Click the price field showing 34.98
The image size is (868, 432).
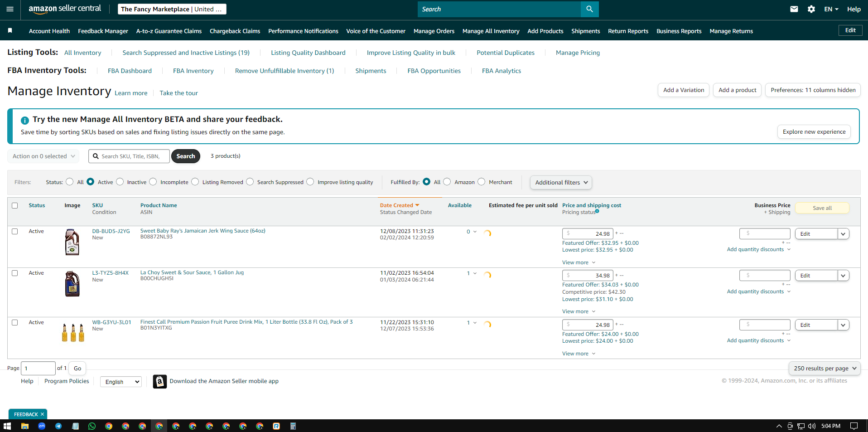pos(588,276)
